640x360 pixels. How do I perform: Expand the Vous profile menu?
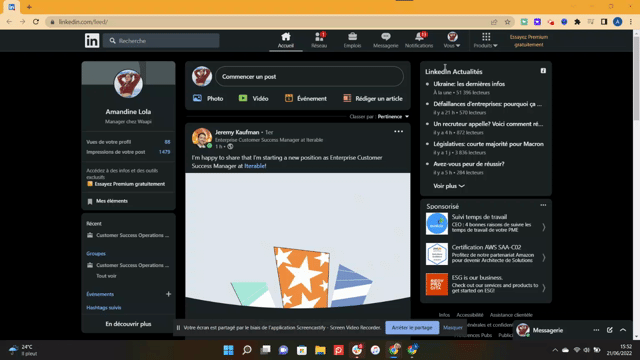click(452, 40)
